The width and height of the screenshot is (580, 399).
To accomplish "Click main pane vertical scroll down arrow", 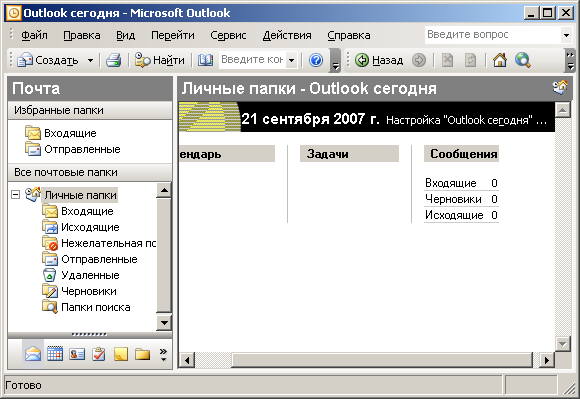I will pos(563,344).
